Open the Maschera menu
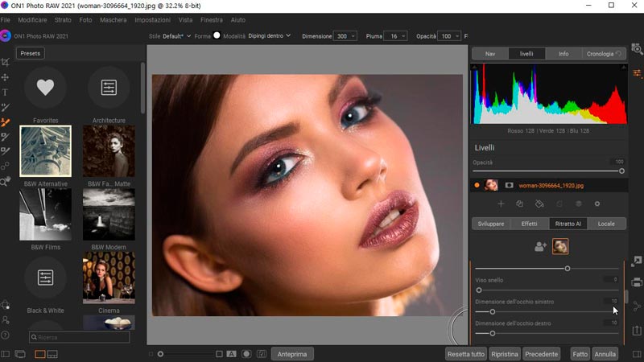Image resolution: width=644 pixels, height=362 pixels. (113, 19)
